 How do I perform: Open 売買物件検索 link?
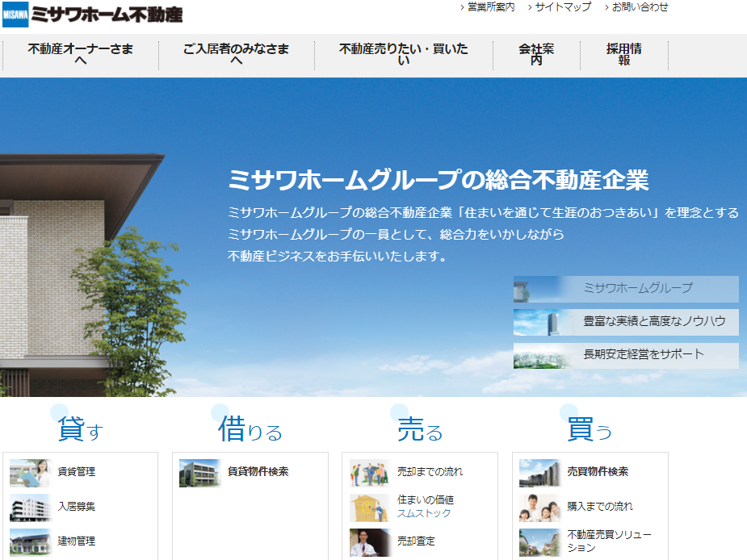pos(598,471)
